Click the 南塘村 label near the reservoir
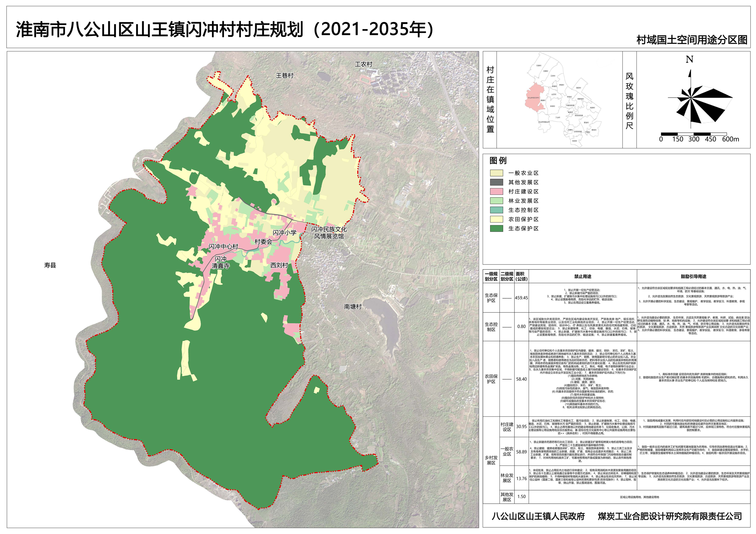 tap(353, 307)
